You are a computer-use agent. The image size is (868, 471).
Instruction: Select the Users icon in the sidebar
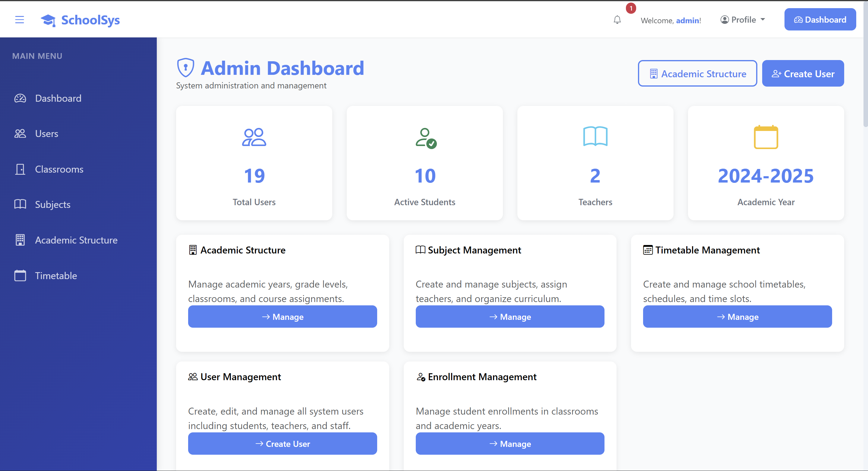pyautogui.click(x=20, y=133)
